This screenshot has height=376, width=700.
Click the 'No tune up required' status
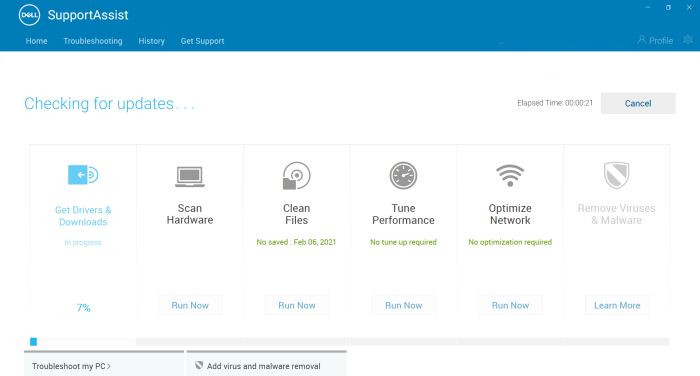click(403, 242)
